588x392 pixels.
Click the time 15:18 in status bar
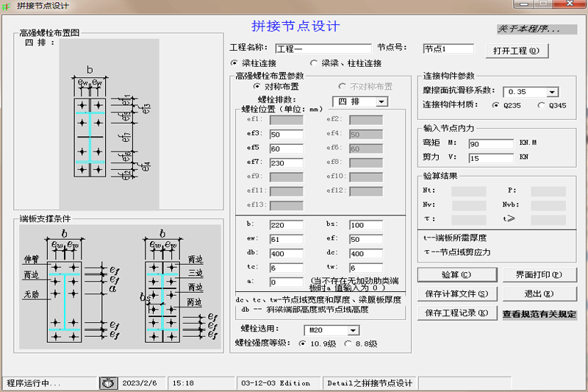click(x=183, y=383)
